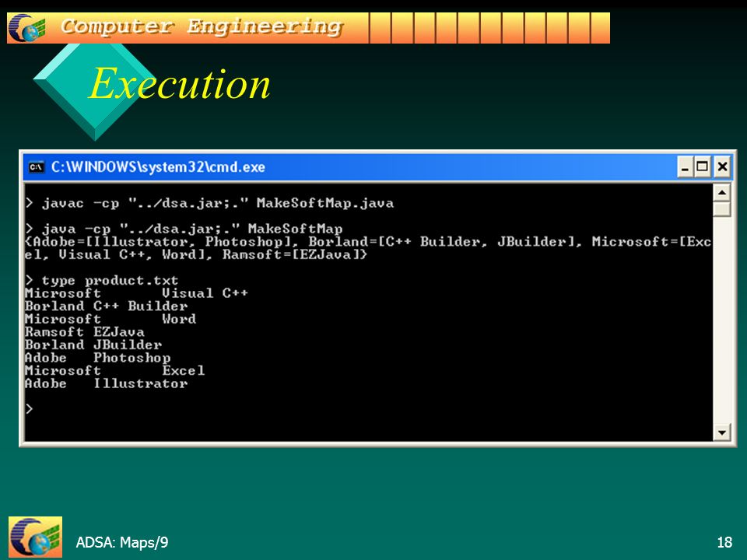The height and width of the screenshot is (560, 747).
Task: Click the empty prompt at console bottom
Action: point(30,408)
